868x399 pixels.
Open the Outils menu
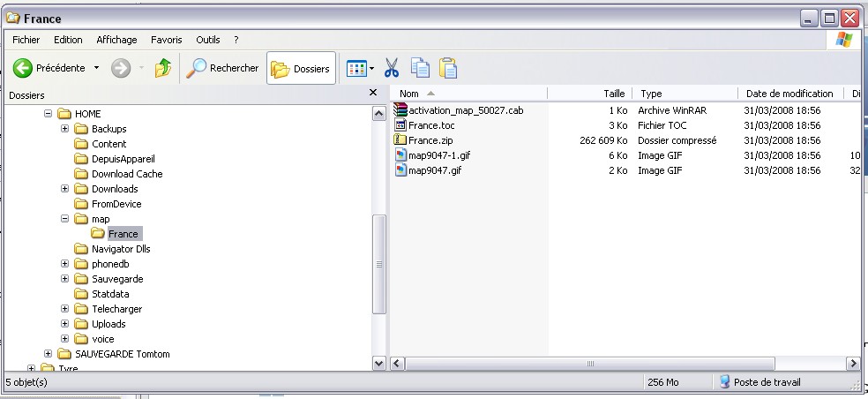pyautogui.click(x=208, y=40)
